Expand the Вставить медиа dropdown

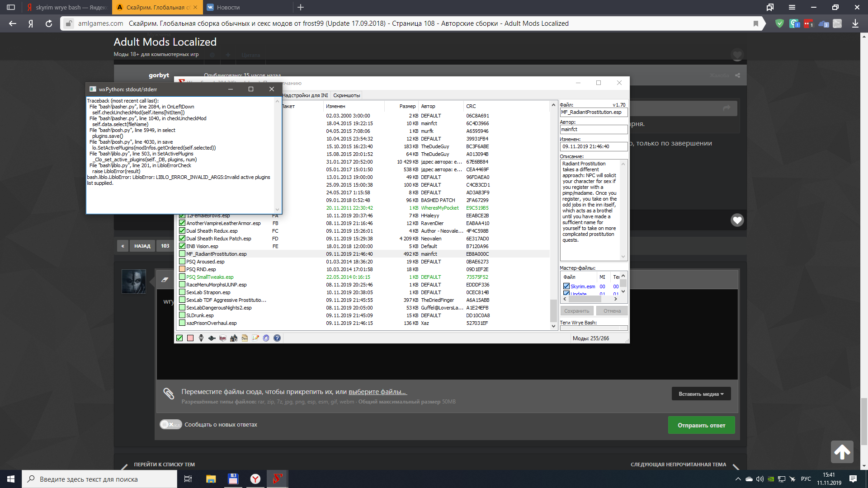(x=701, y=394)
